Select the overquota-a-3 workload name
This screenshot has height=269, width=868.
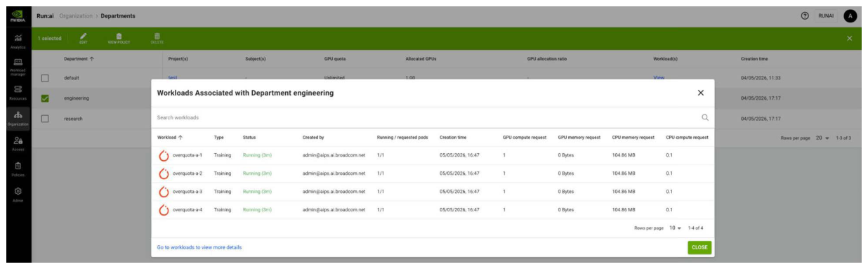pos(188,191)
